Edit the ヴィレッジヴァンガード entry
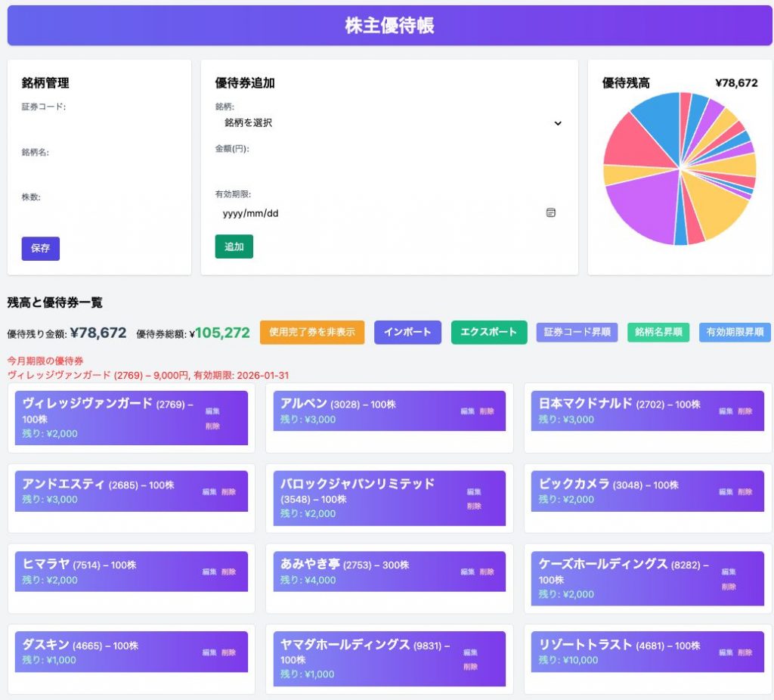The image size is (774, 700). (212, 411)
